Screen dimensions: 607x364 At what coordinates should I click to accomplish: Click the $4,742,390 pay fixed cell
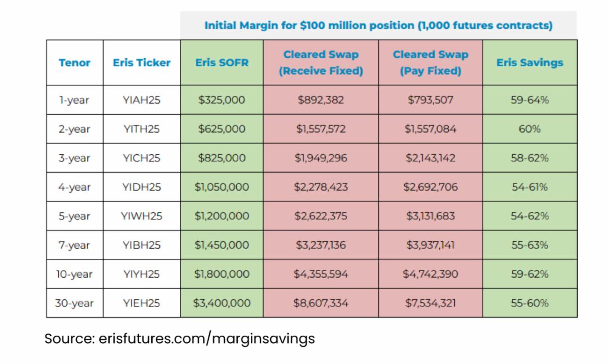point(430,275)
